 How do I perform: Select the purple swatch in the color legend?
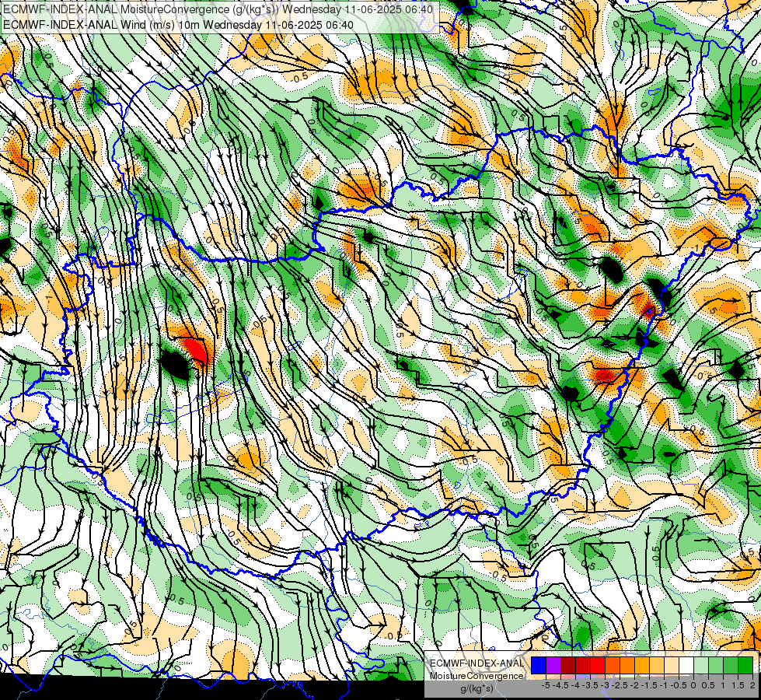click(x=553, y=665)
